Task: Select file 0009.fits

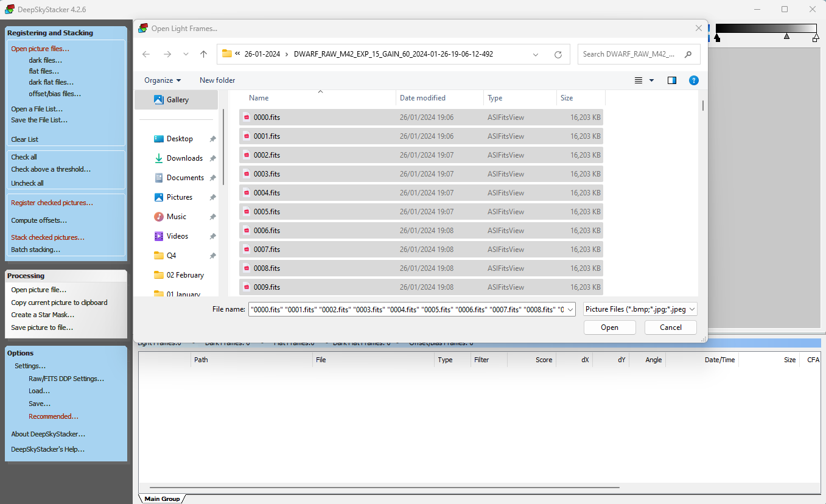Action: tap(421, 287)
